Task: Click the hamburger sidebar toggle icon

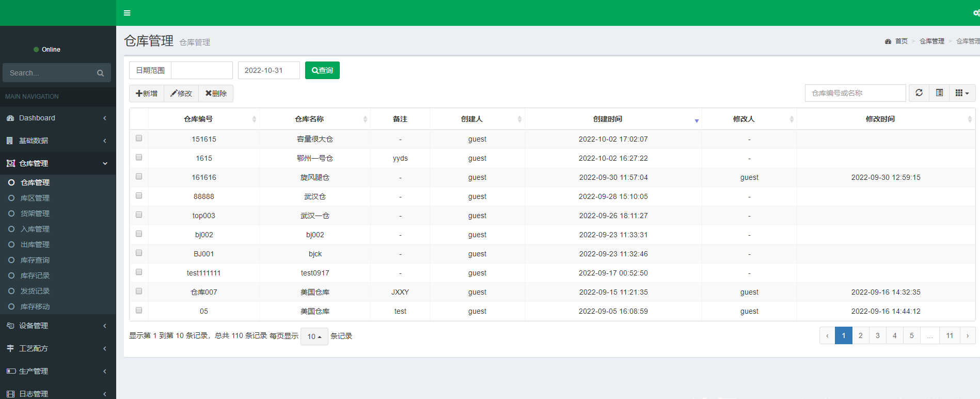Action: point(127,13)
